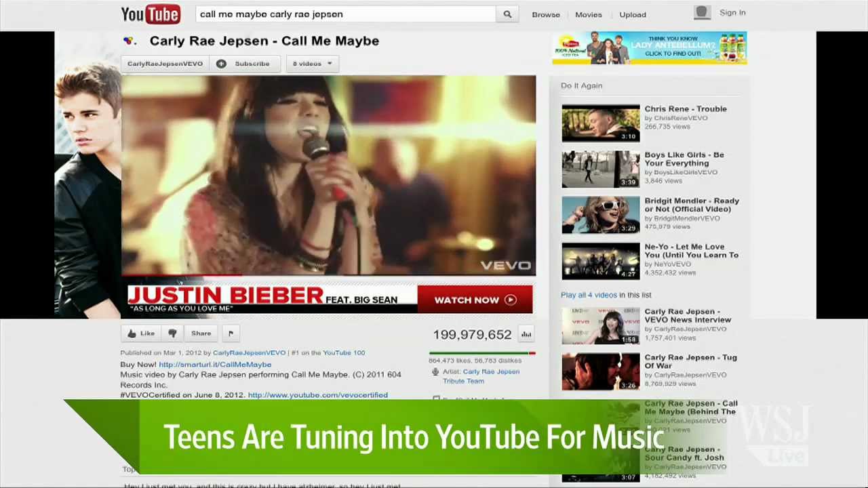
Task: Click the Share button
Action: (201, 333)
